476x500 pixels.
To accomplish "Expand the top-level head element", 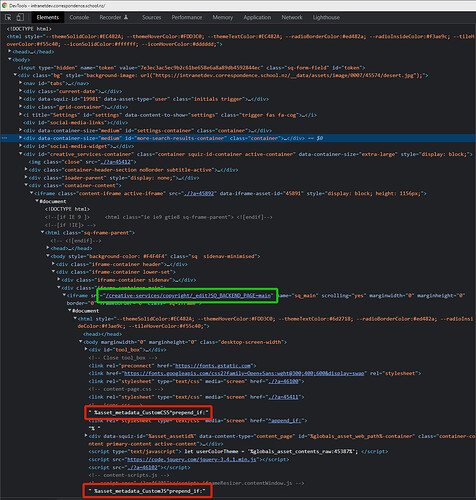I will coord(10,52).
